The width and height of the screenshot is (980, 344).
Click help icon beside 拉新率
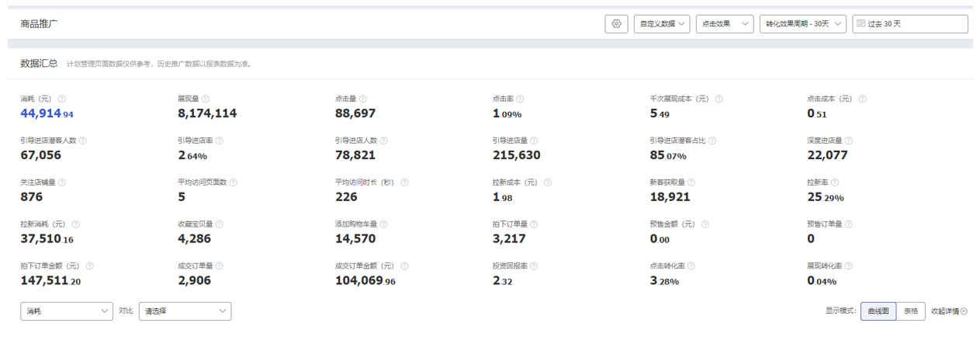pyautogui.click(x=834, y=182)
